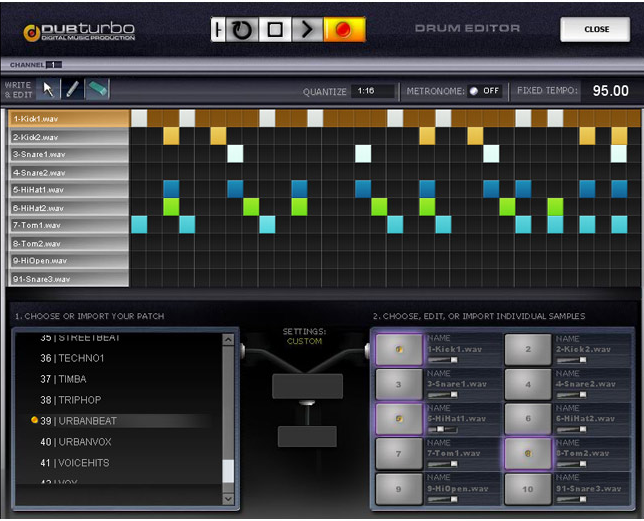
Task: Click the rewind to start transport button
Action: [x=218, y=30]
